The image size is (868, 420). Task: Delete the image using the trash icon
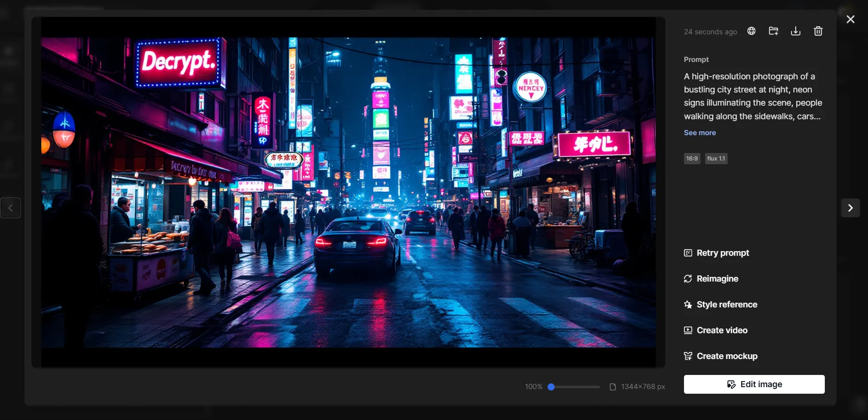[x=818, y=31]
